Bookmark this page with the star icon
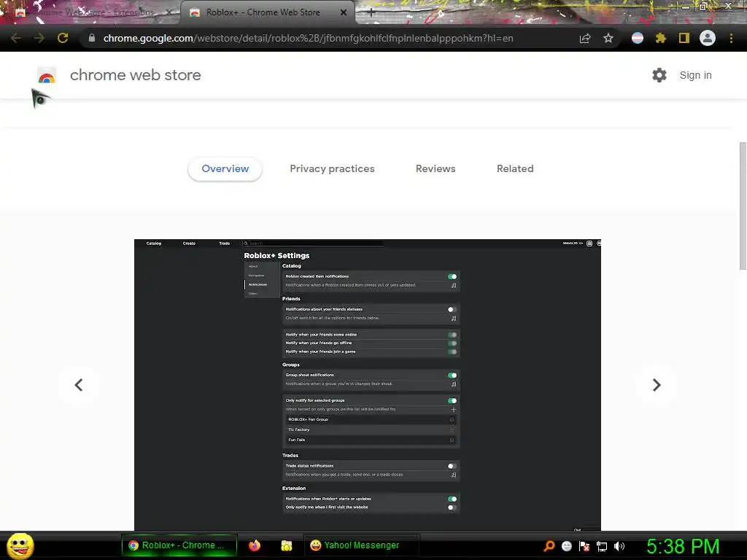The height and width of the screenshot is (560, 747). click(608, 38)
